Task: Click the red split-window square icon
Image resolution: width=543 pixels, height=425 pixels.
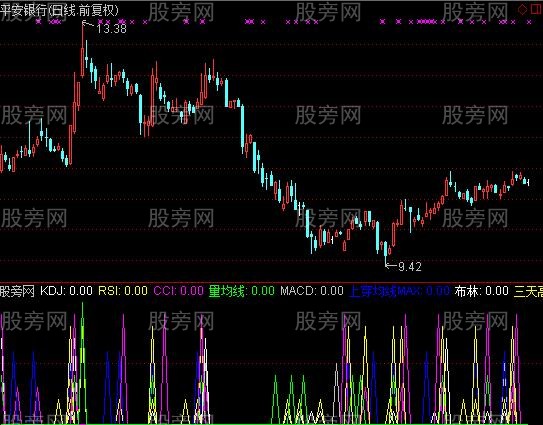Action: click(x=536, y=9)
